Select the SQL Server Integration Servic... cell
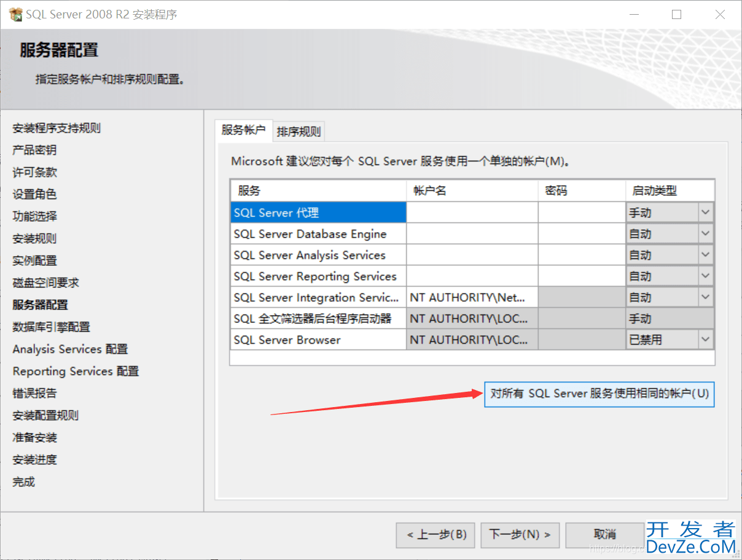Screen dimensions: 742x560 [318, 297]
